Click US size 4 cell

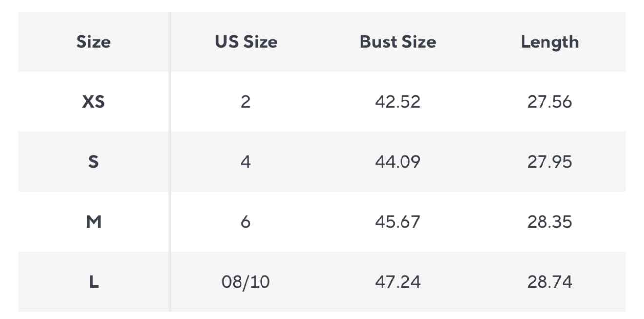point(246,162)
